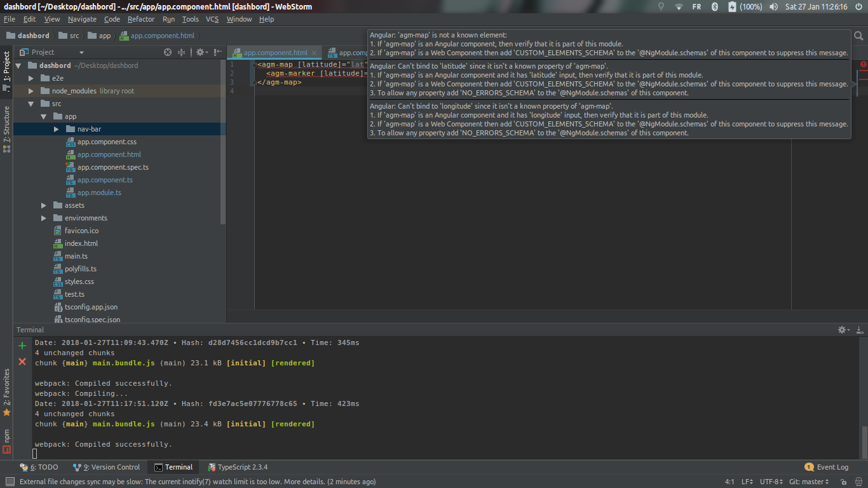Expand the e2e folder
This screenshot has width=868, height=488.
click(31, 78)
